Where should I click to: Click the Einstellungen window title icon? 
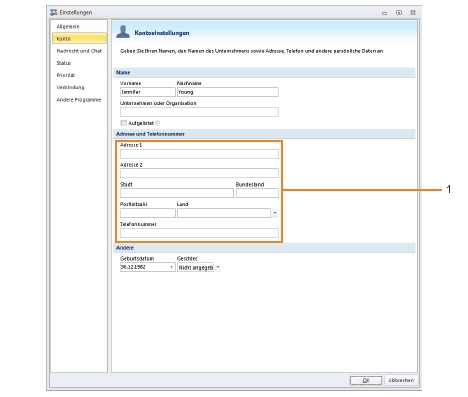[54, 12]
